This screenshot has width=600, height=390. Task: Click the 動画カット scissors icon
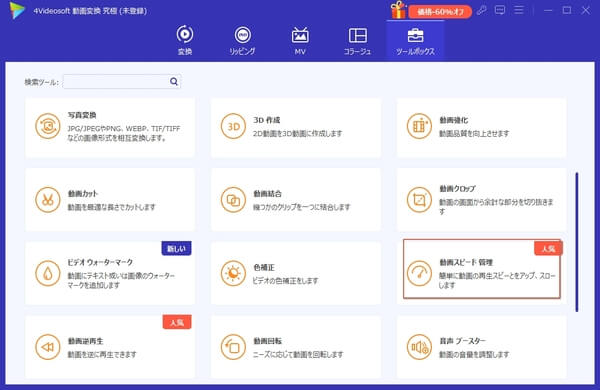pyautogui.click(x=48, y=199)
